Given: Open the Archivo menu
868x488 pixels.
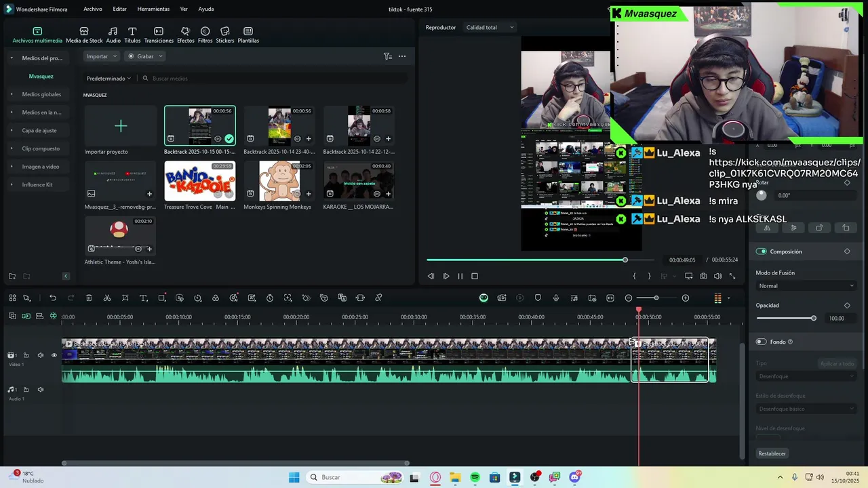Looking at the screenshot, I should click(x=93, y=9).
